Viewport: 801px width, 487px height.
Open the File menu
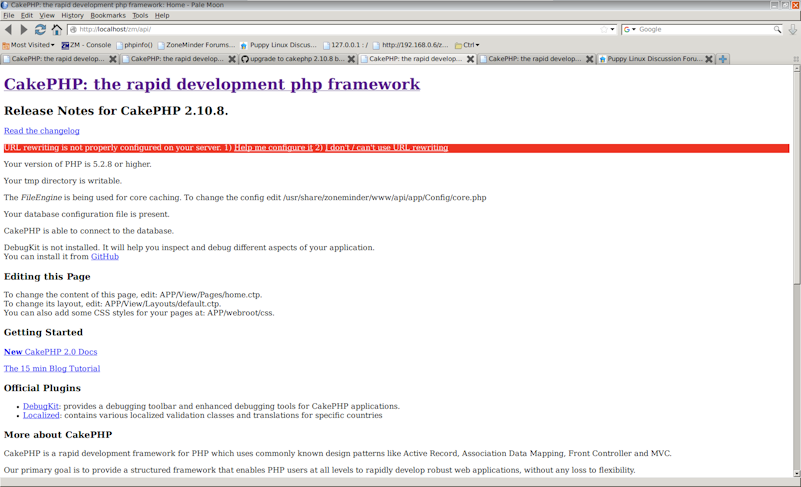[9, 15]
